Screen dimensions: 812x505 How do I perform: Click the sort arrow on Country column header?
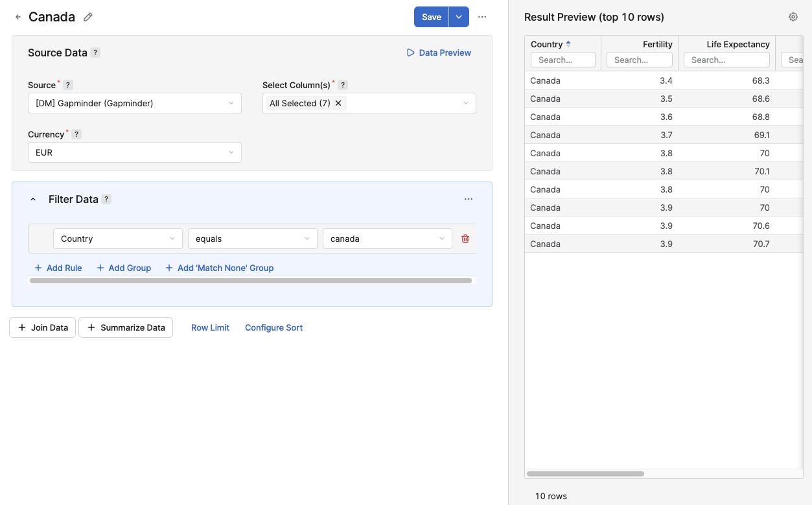(x=568, y=44)
